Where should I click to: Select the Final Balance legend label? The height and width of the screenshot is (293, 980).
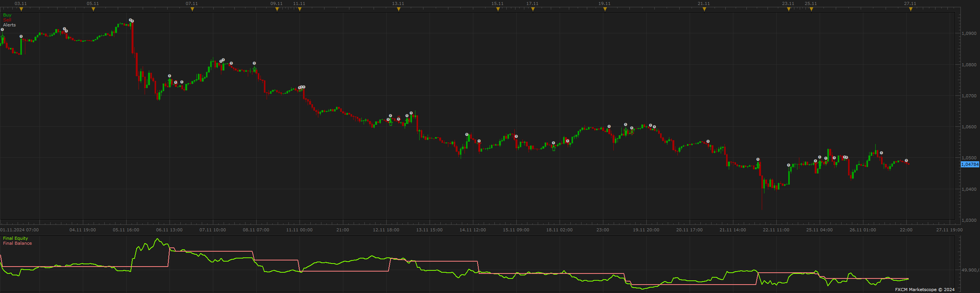pos(17,243)
